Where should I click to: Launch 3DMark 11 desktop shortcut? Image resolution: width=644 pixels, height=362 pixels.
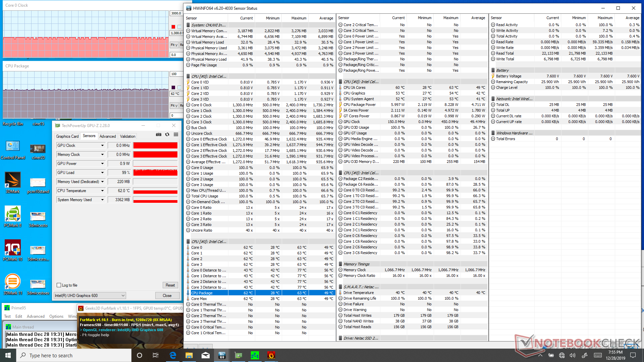coord(13,284)
